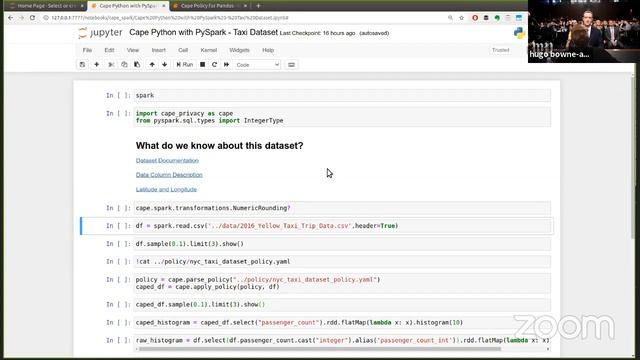Select the caped_df.sample cell

tap(342, 304)
